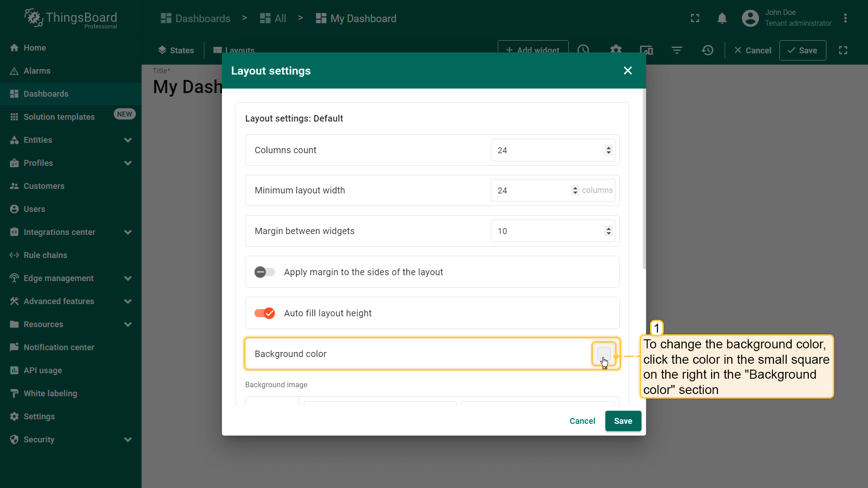
Task: Disable Auto fill layout height toggle
Action: coord(264,313)
